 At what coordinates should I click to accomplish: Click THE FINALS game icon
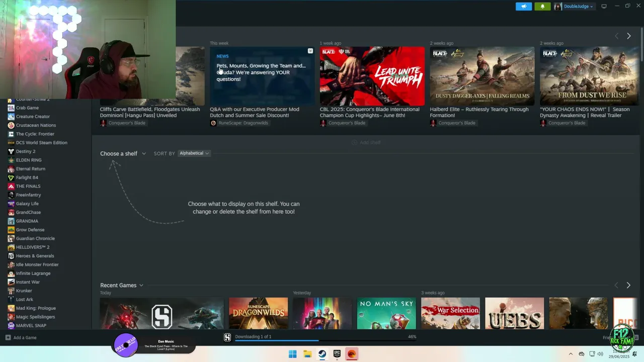pos(11,186)
